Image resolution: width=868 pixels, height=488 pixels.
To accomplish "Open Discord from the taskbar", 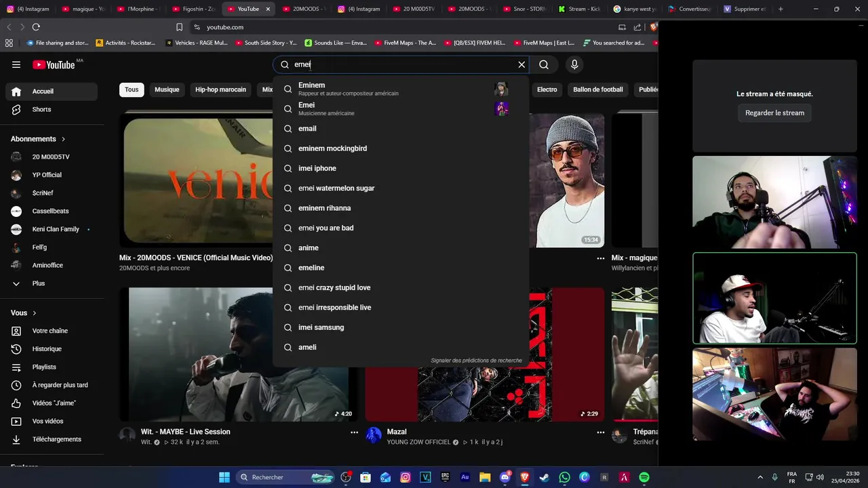I will 505,477.
